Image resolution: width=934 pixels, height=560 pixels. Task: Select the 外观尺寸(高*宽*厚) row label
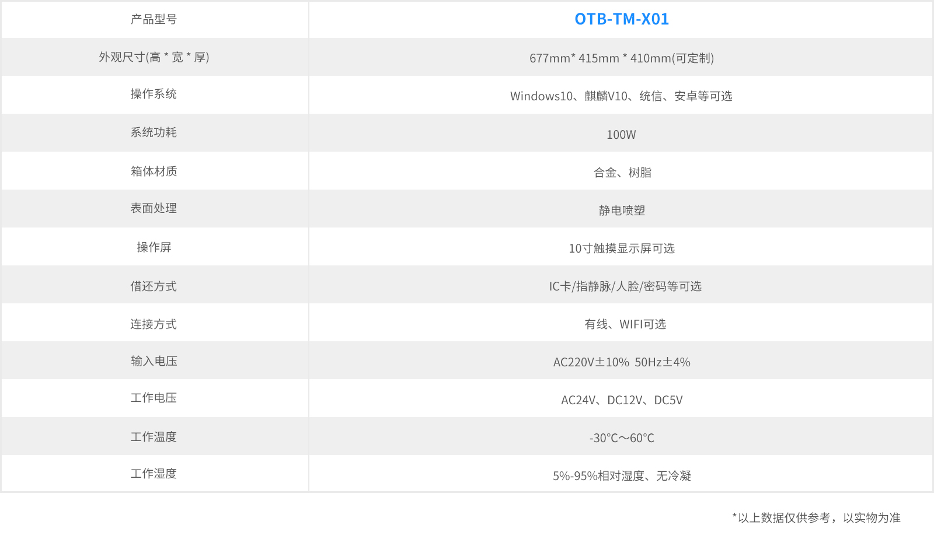154,57
